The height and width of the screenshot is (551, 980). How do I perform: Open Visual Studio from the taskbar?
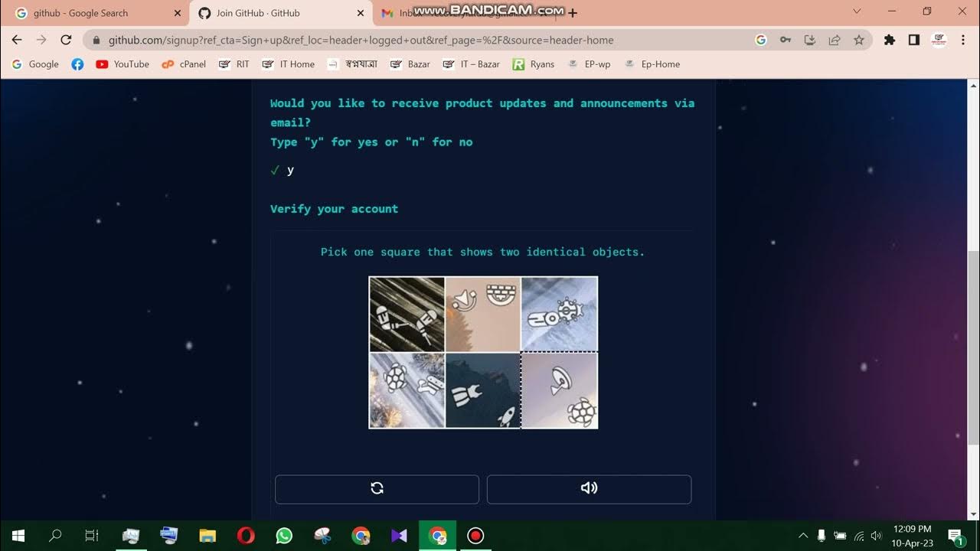pos(399,536)
